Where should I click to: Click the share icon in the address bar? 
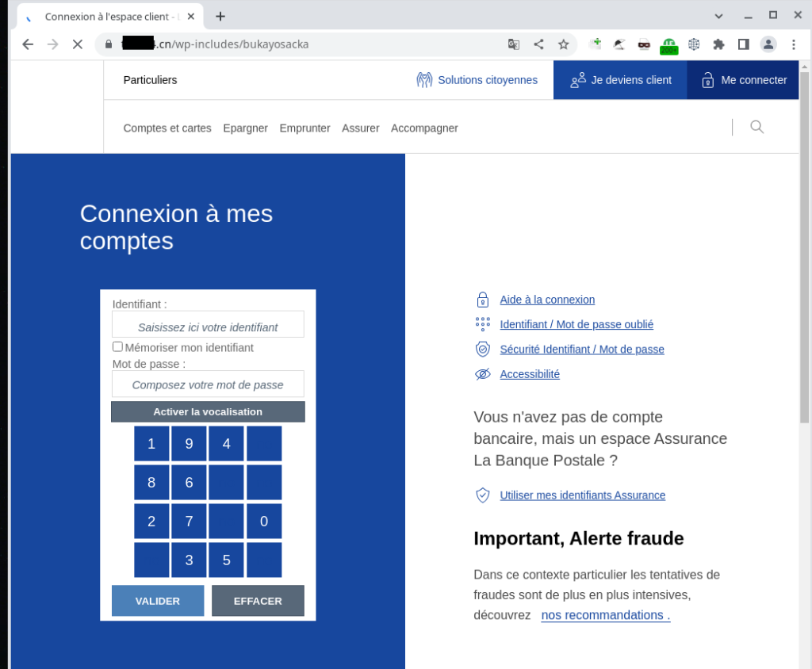[538, 44]
